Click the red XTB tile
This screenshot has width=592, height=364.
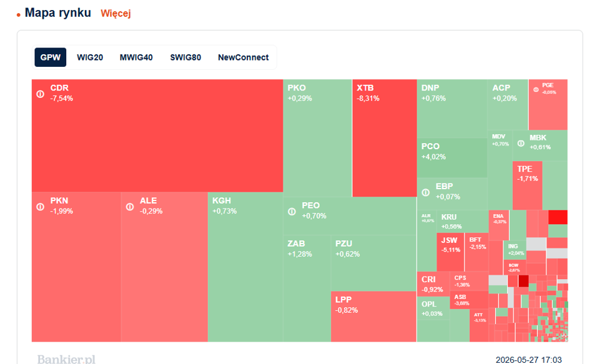385,138
